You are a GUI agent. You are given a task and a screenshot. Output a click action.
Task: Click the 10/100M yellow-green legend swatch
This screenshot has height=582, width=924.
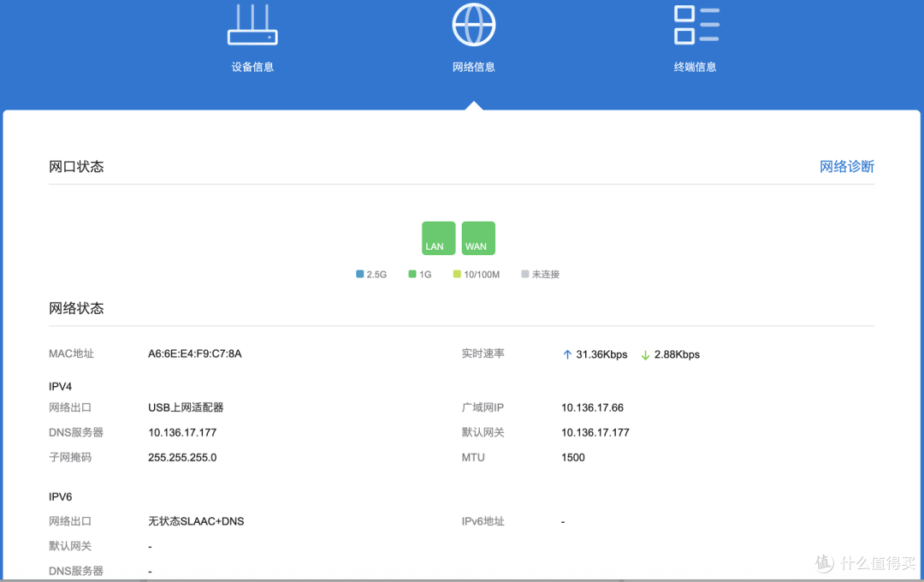click(x=457, y=274)
